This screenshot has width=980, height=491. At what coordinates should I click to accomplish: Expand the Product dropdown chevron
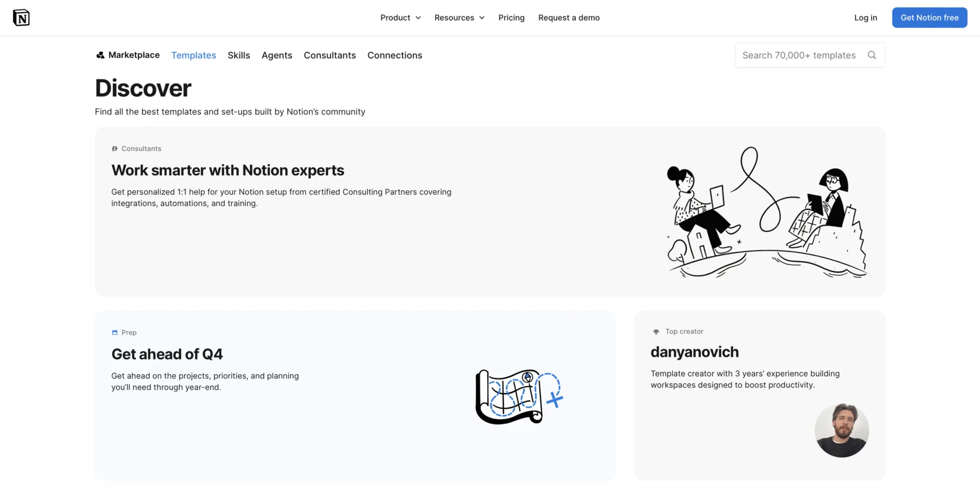tap(418, 18)
